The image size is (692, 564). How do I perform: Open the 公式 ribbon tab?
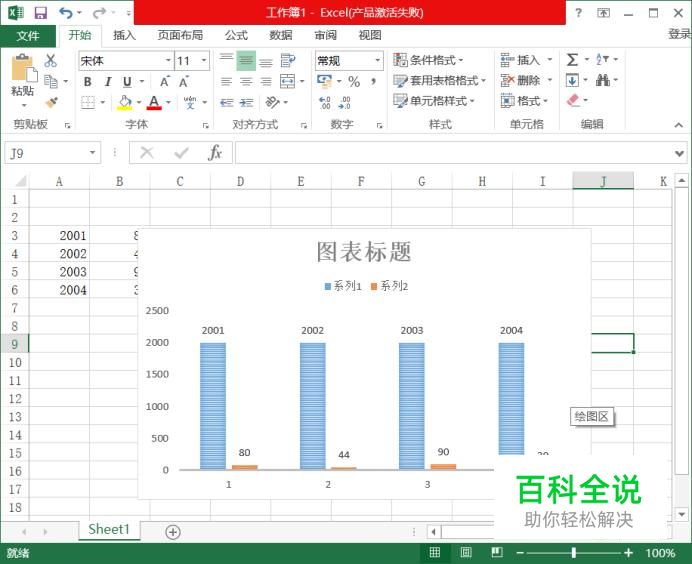tap(236, 35)
